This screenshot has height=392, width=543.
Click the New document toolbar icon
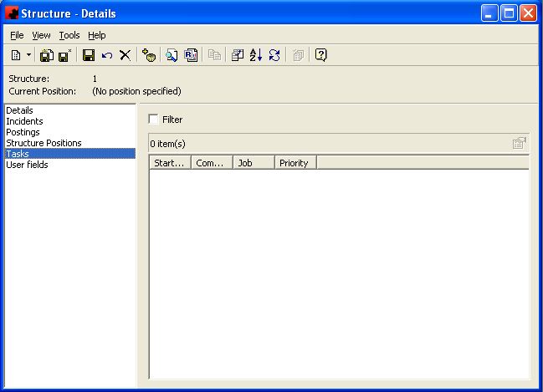[16, 55]
